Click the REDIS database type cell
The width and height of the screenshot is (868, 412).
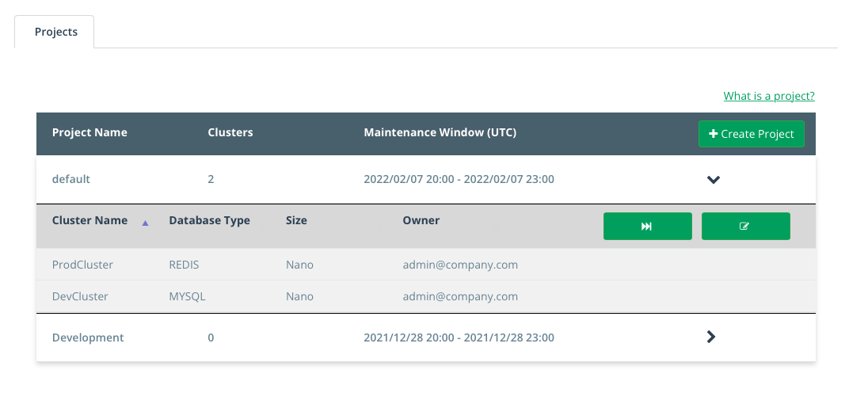(x=184, y=265)
